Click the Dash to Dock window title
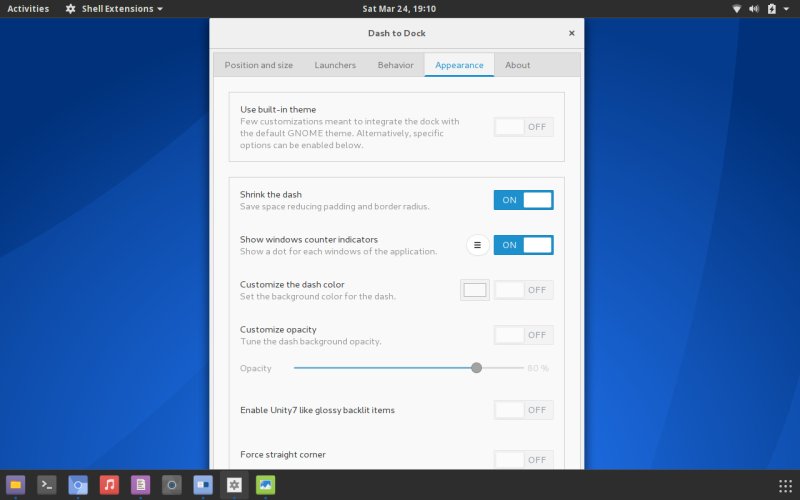 click(397, 33)
